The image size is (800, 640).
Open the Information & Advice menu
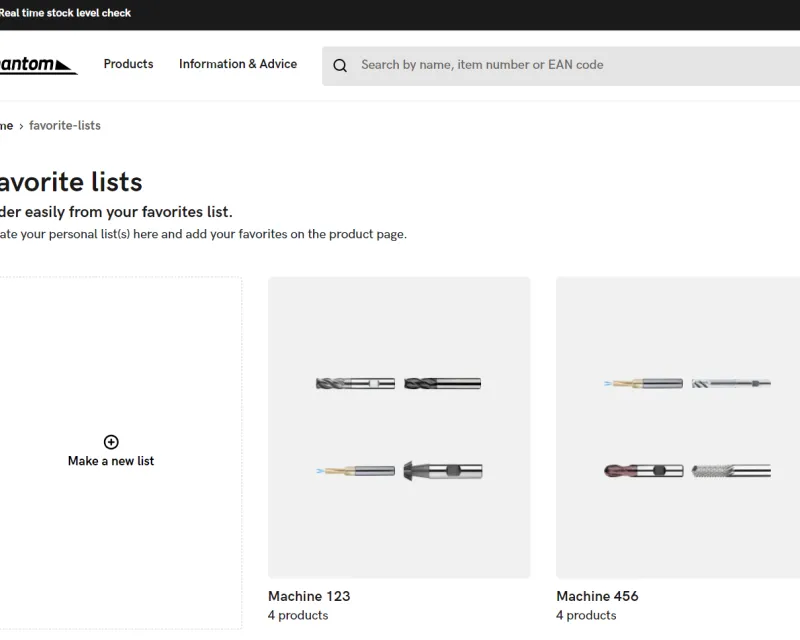coord(238,64)
